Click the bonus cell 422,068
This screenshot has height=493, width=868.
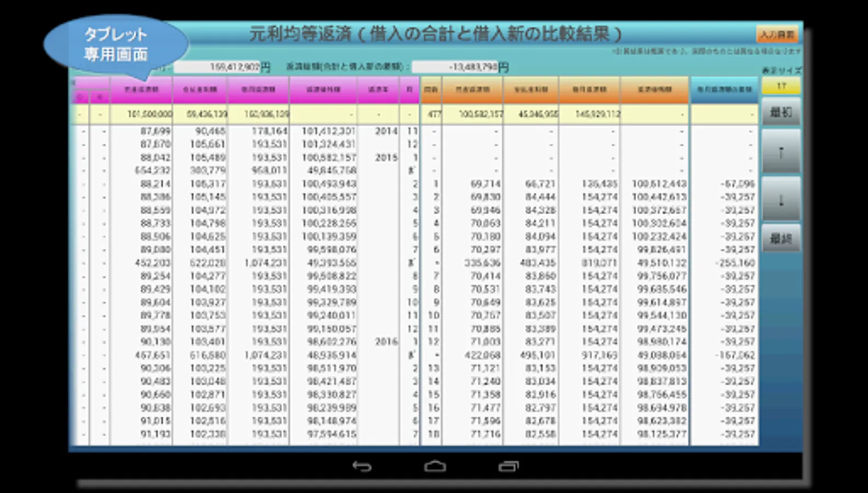click(x=483, y=355)
